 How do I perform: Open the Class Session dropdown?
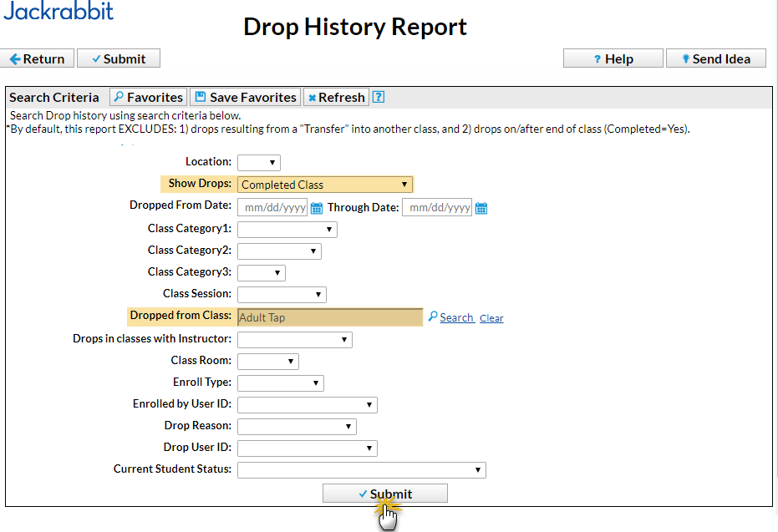[282, 295]
